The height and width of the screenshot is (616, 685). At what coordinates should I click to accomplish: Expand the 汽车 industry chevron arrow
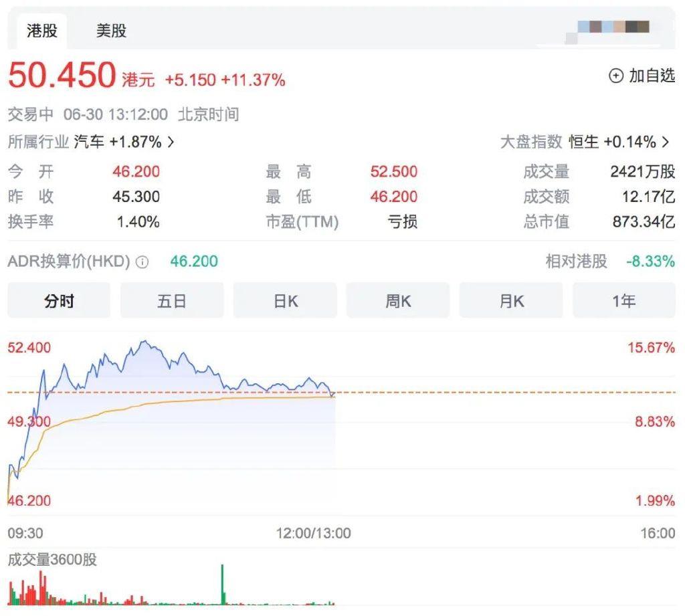pyautogui.click(x=171, y=142)
